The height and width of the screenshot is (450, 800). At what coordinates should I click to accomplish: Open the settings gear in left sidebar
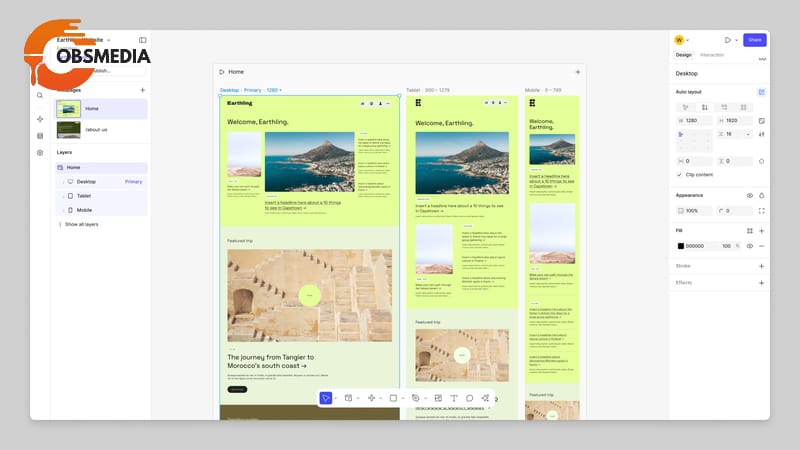pos(40,153)
